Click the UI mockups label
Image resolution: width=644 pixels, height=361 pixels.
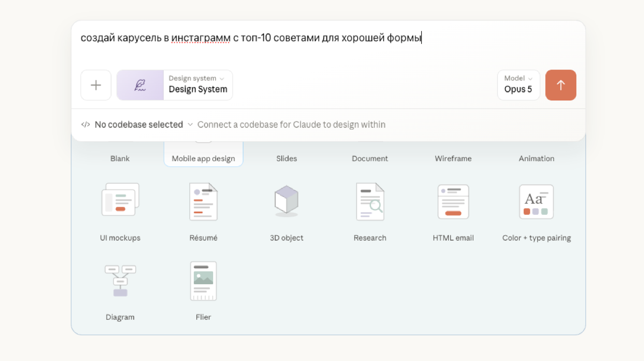120,238
